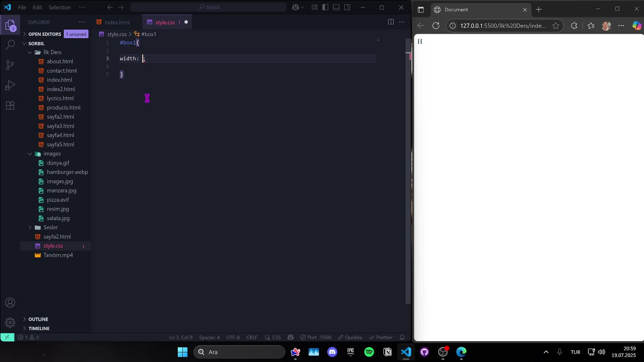
Task: Expand the Sesler folder
Action: point(50,228)
